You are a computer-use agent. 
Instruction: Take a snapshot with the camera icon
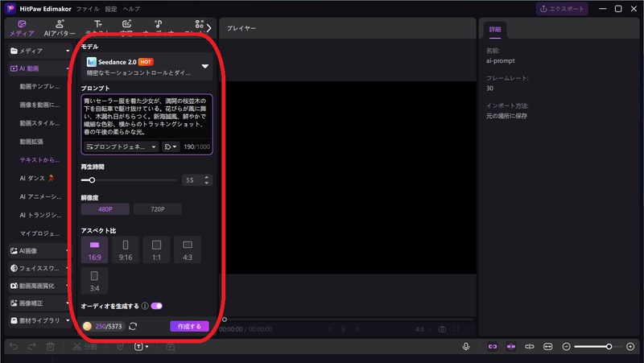pyautogui.click(x=442, y=329)
